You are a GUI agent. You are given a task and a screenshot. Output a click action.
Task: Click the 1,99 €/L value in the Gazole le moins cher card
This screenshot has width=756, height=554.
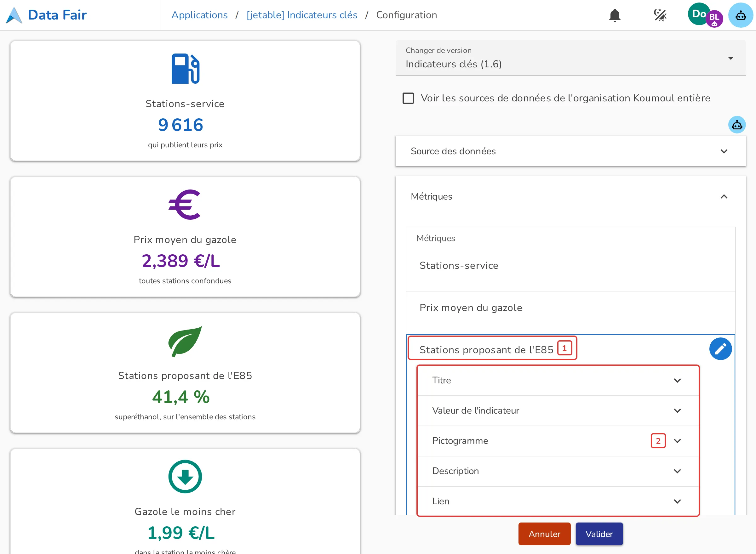tap(180, 533)
